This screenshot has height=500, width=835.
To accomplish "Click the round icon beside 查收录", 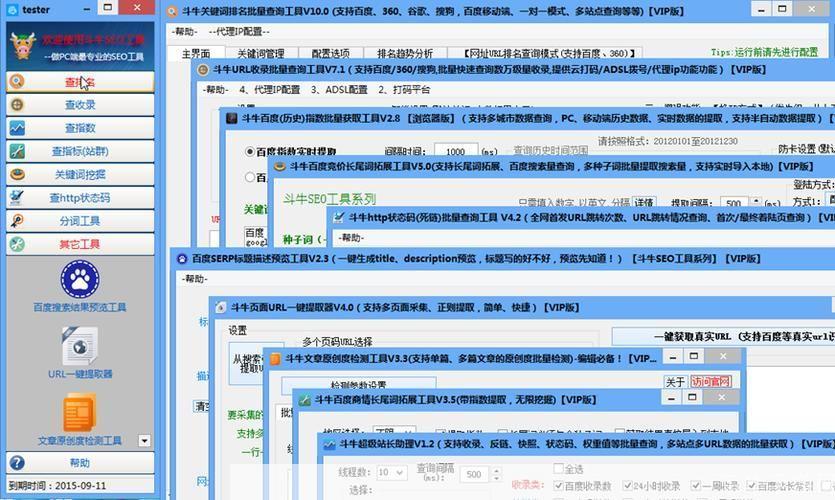I will 17,105.
